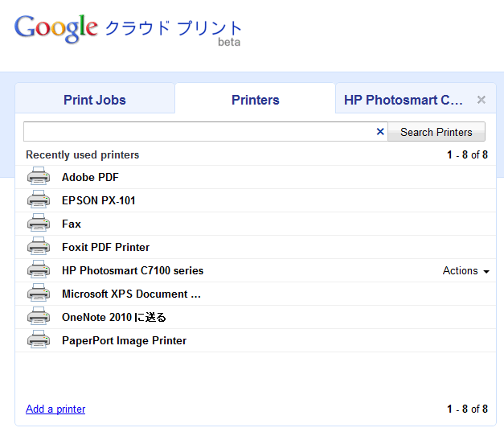Select the PaperPort Image Printer name
The width and height of the screenshot is (504, 432).
point(124,340)
